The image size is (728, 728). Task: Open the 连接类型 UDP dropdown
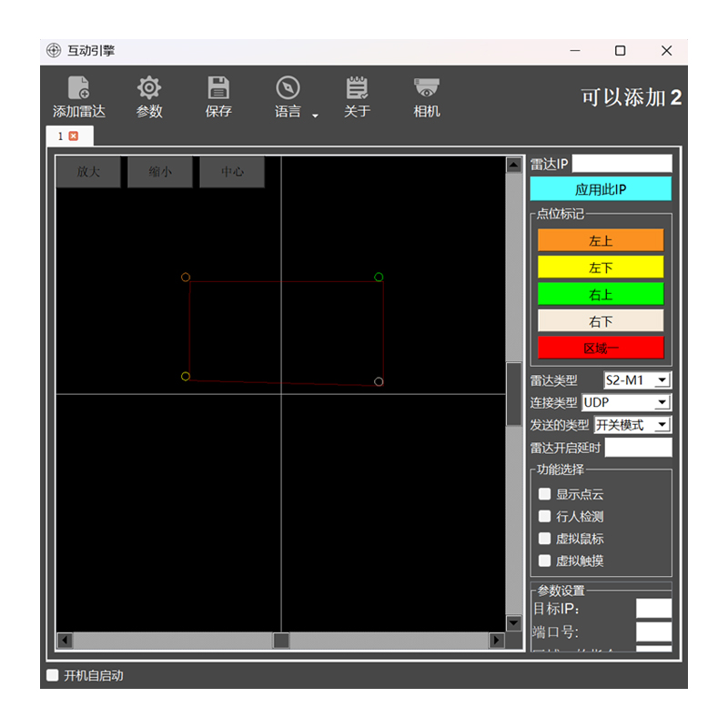click(662, 402)
